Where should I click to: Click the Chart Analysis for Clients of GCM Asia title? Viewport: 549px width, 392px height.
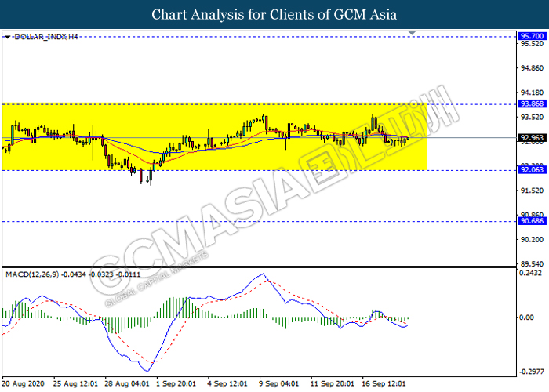(x=274, y=15)
